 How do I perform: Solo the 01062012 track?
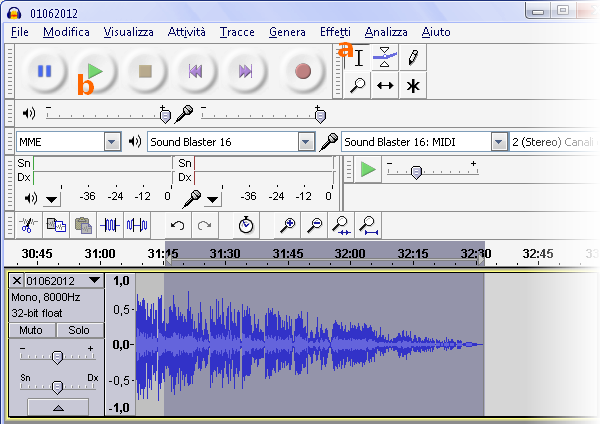[x=79, y=330]
